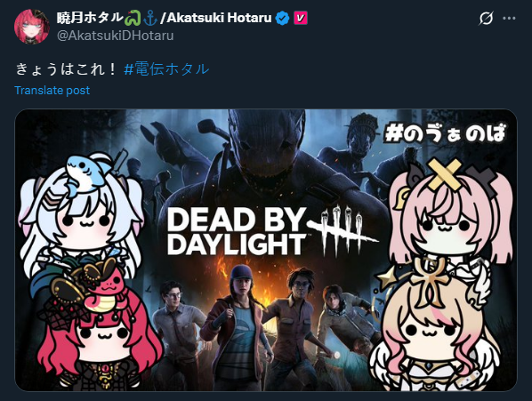Click the red-haired chibi character face
Screen dimensions: 532x401
pos(103,340)
